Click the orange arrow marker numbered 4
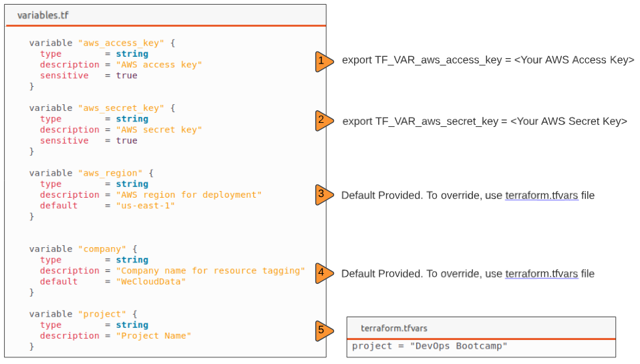 tap(323, 273)
